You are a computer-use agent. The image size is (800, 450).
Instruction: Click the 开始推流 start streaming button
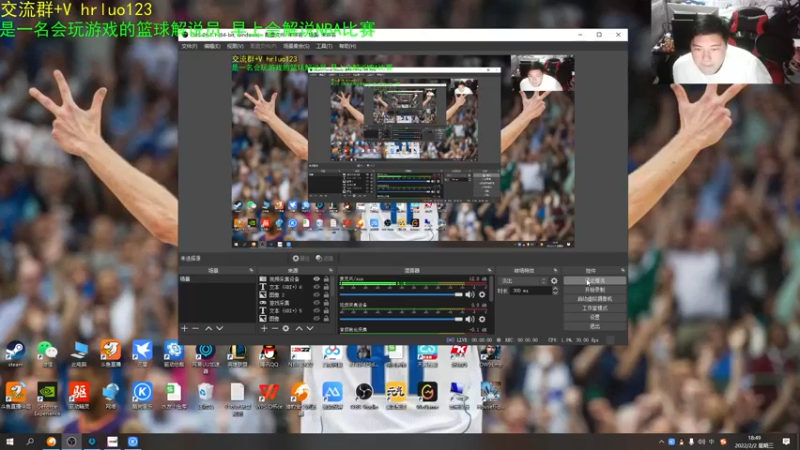point(595,281)
